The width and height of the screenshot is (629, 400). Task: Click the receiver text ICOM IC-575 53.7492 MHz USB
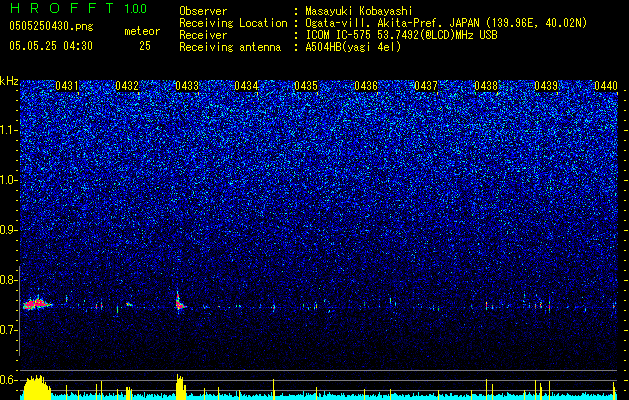click(x=401, y=35)
